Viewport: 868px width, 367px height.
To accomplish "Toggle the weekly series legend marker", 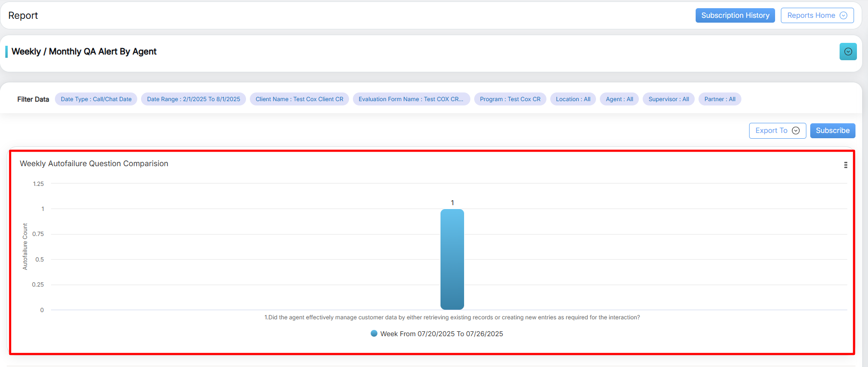I will pos(374,333).
